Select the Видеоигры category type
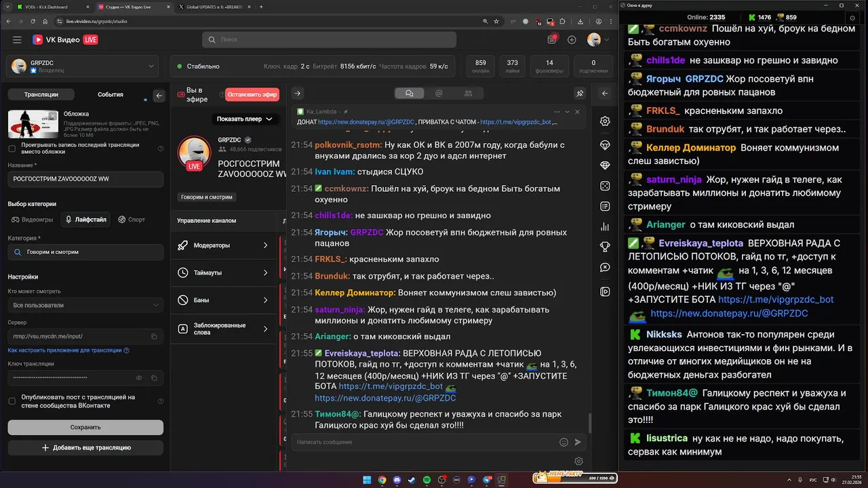 click(33, 220)
